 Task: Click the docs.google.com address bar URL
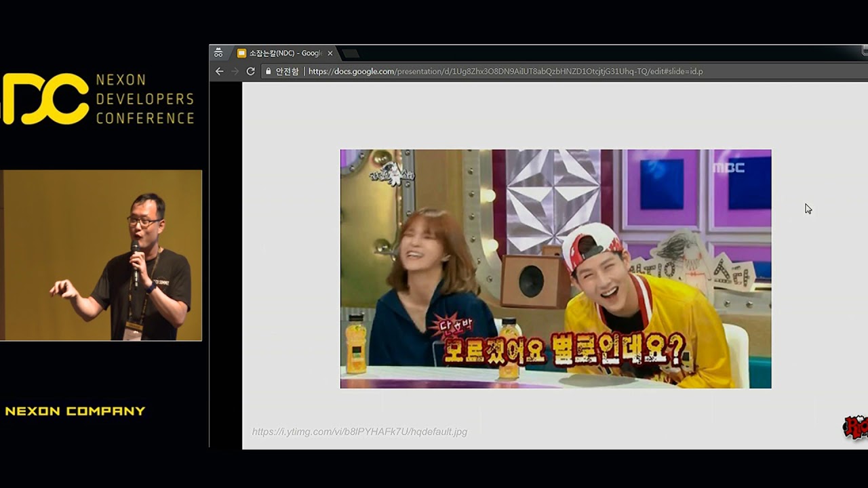[x=505, y=71]
